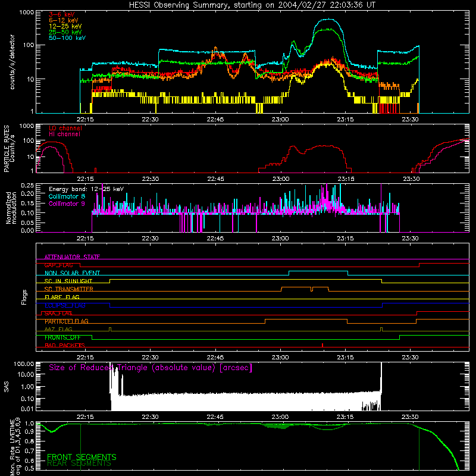Click the Collimator 8 legend label
The image size is (476, 476).
click(67, 196)
